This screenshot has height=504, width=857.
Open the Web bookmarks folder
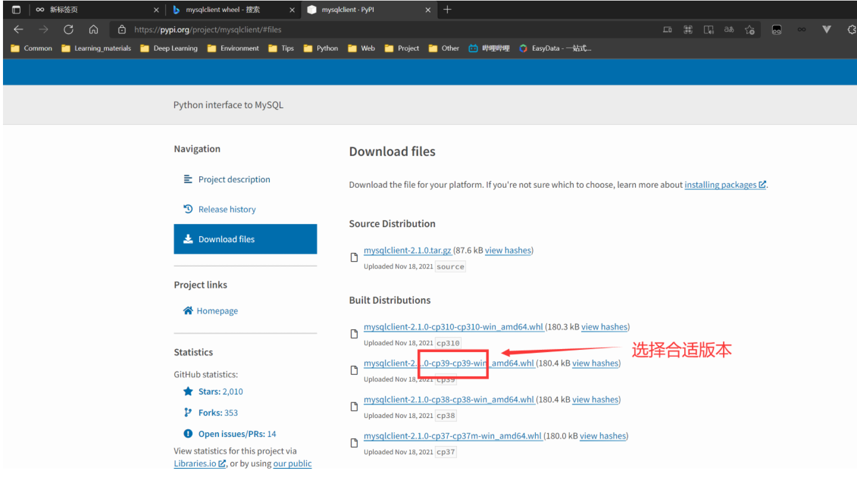pos(361,48)
